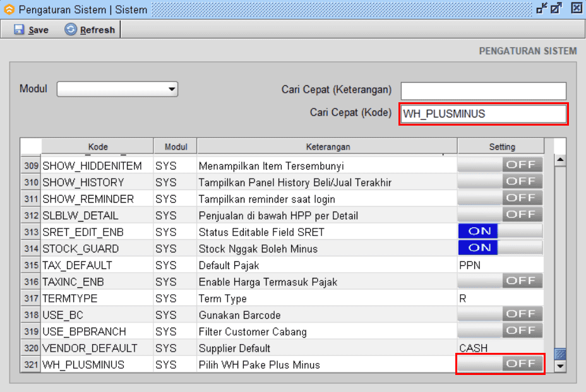Toggle the USE_BC barcode setting on

coord(500,314)
